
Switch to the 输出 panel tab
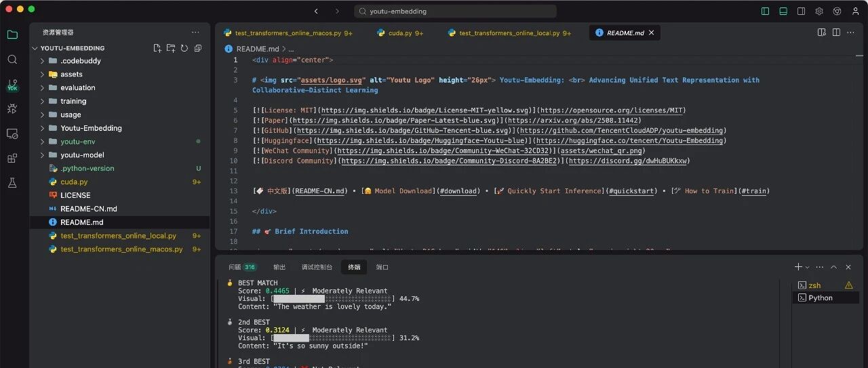tap(279, 267)
